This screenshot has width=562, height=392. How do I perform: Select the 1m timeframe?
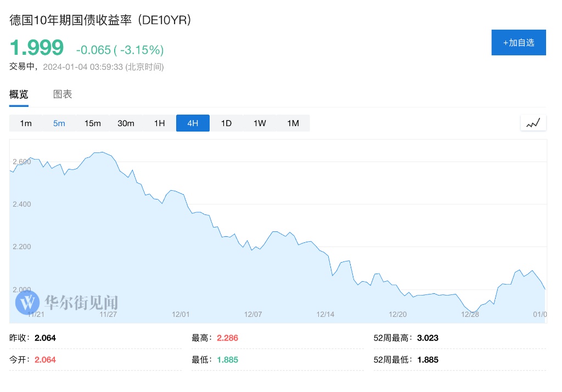(x=26, y=123)
